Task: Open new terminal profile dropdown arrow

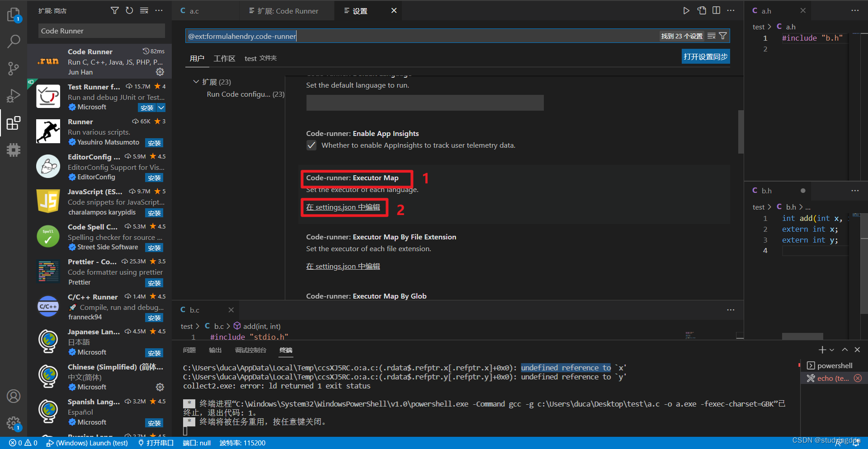Action: (x=832, y=350)
